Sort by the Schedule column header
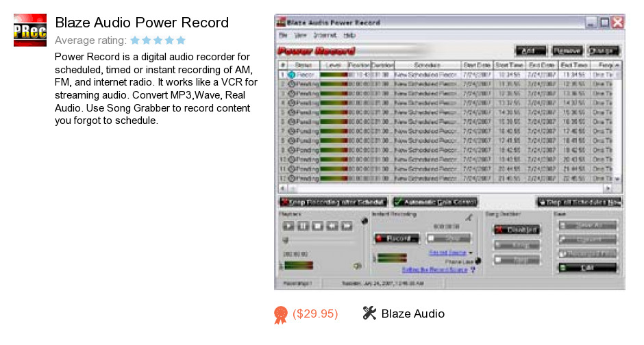The width and height of the screenshot is (644, 345). (x=427, y=65)
